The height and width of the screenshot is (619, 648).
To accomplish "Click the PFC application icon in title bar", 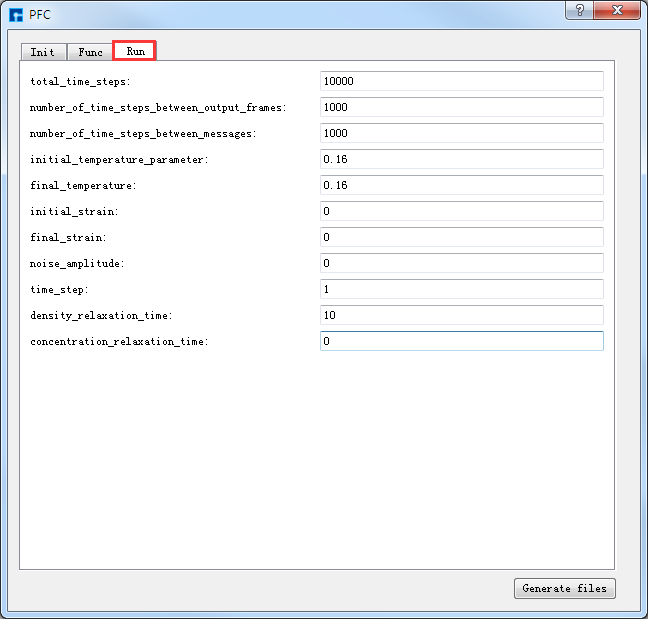I will point(16,15).
